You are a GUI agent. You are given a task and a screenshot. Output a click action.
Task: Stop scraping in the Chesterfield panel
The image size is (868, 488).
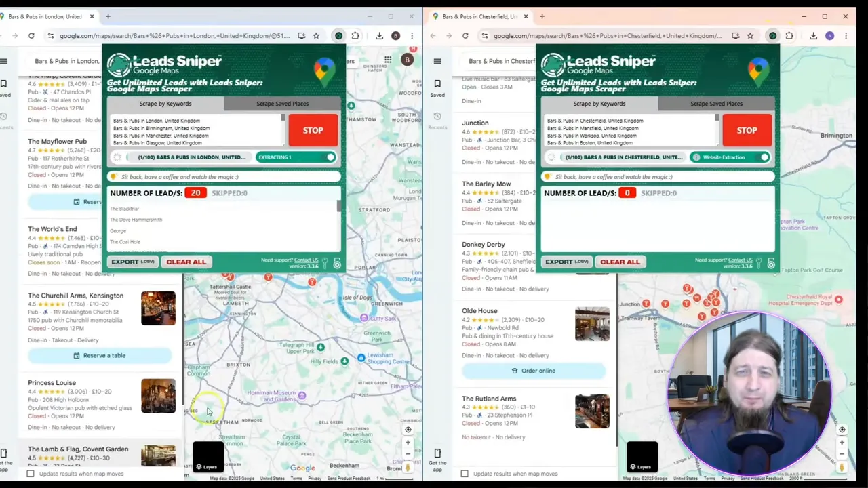click(x=747, y=130)
